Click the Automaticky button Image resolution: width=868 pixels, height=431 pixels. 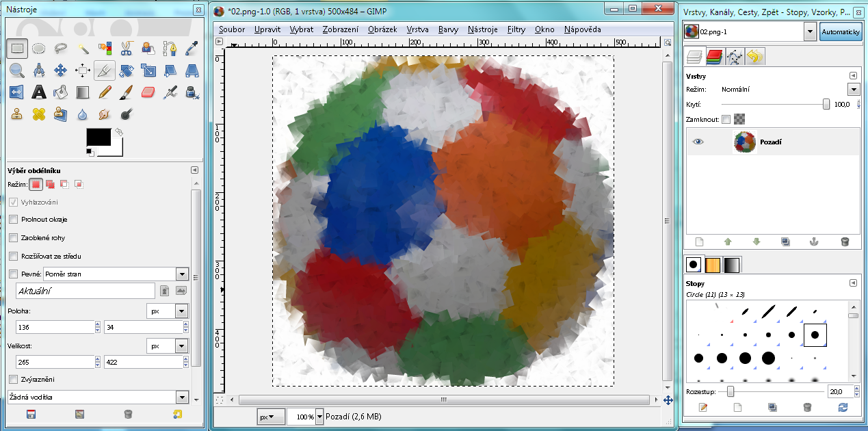click(840, 32)
